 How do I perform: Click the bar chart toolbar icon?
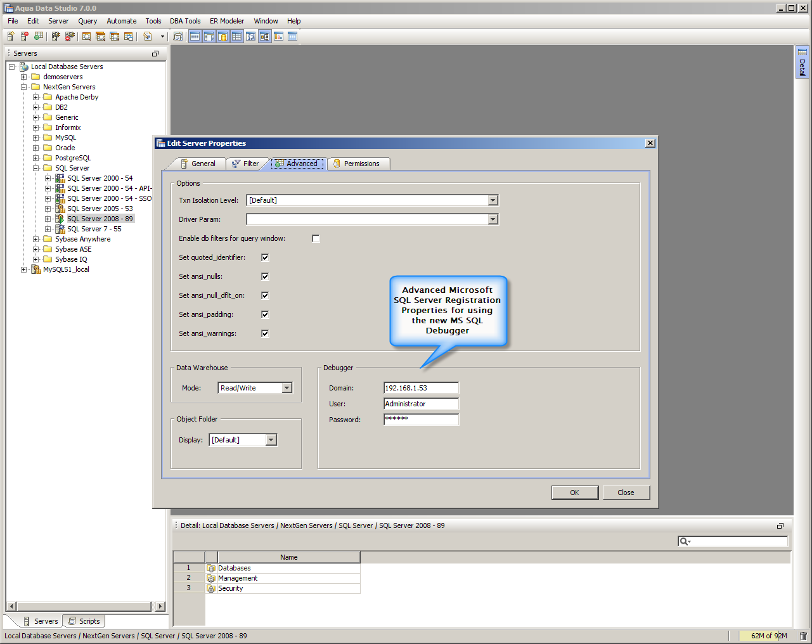(278, 36)
